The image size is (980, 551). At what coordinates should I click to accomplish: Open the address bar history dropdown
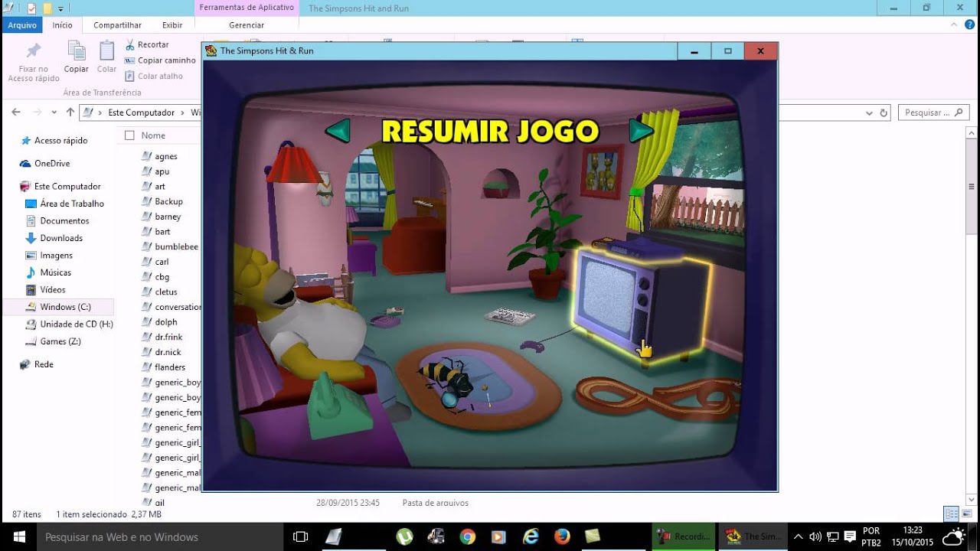click(869, 112)
